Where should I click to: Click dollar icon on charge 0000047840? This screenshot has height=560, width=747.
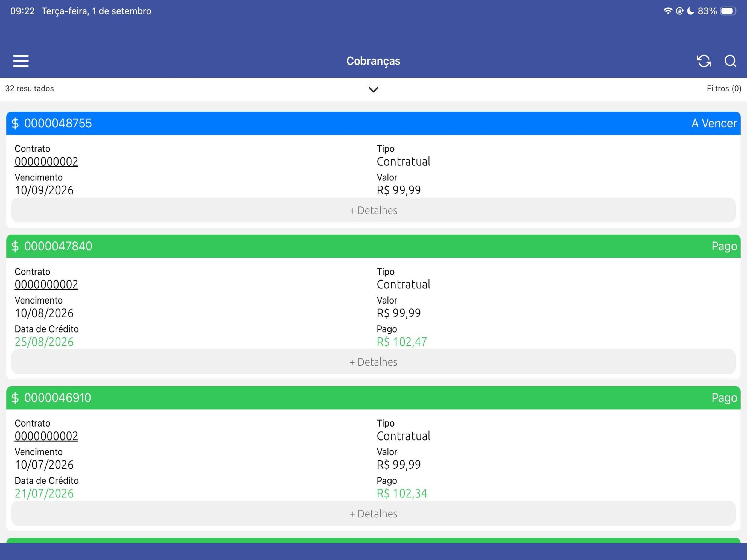coord(15,246)
